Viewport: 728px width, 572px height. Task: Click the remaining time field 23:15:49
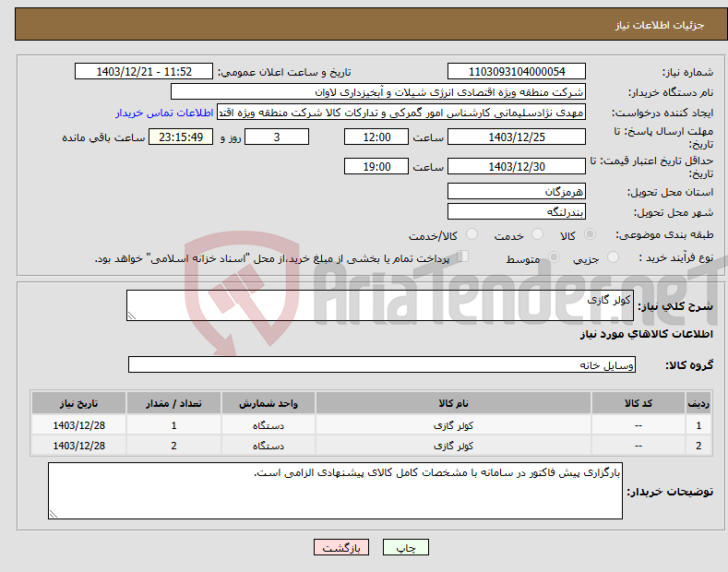click(x=181, y=137)
